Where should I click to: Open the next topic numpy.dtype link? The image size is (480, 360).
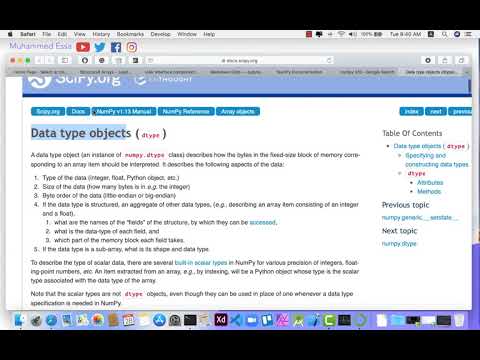[x=399, y=244]
